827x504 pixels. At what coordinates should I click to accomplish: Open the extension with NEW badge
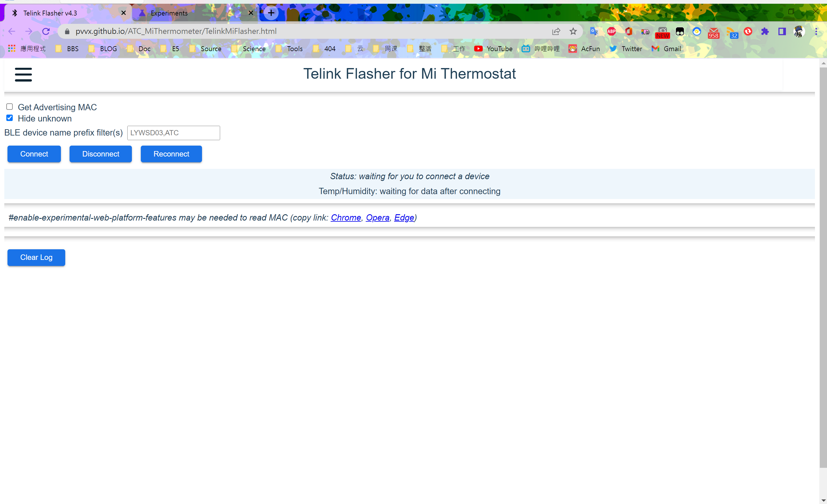coord(663,32)
